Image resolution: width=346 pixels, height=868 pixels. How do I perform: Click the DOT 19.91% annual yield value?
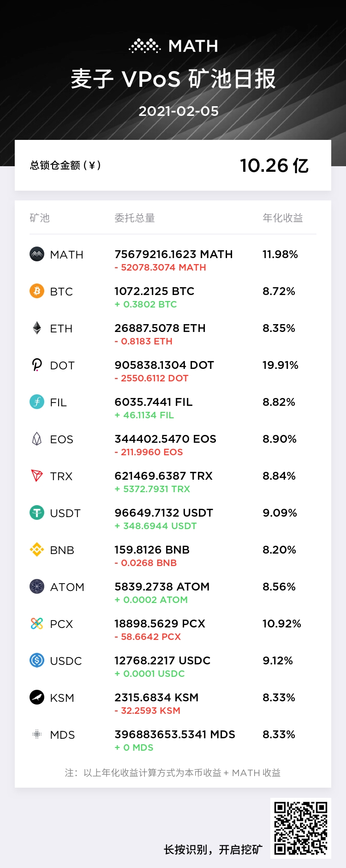[280, 365]
